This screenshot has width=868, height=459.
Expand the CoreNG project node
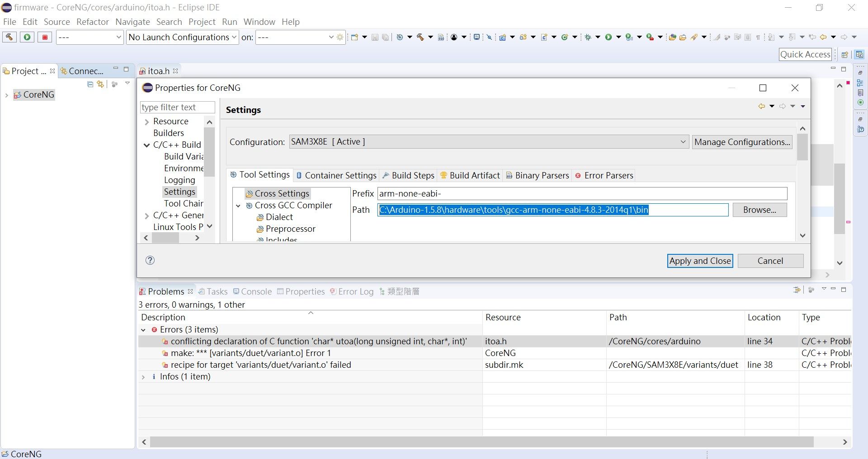coord(6,95)
